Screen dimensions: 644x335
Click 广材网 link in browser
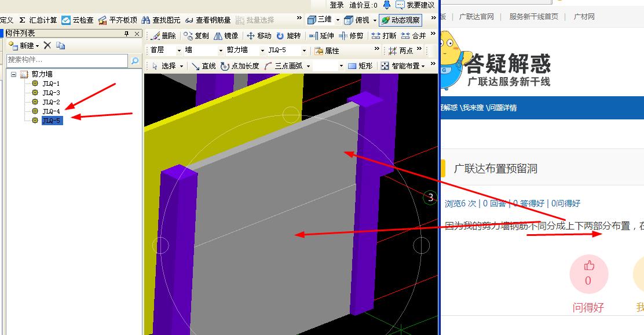coord(584,17)
